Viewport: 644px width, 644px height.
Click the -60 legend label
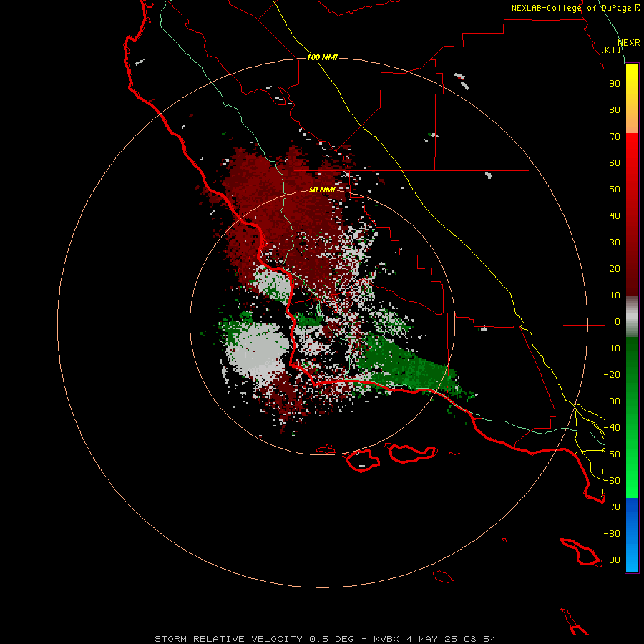[612, 481]
